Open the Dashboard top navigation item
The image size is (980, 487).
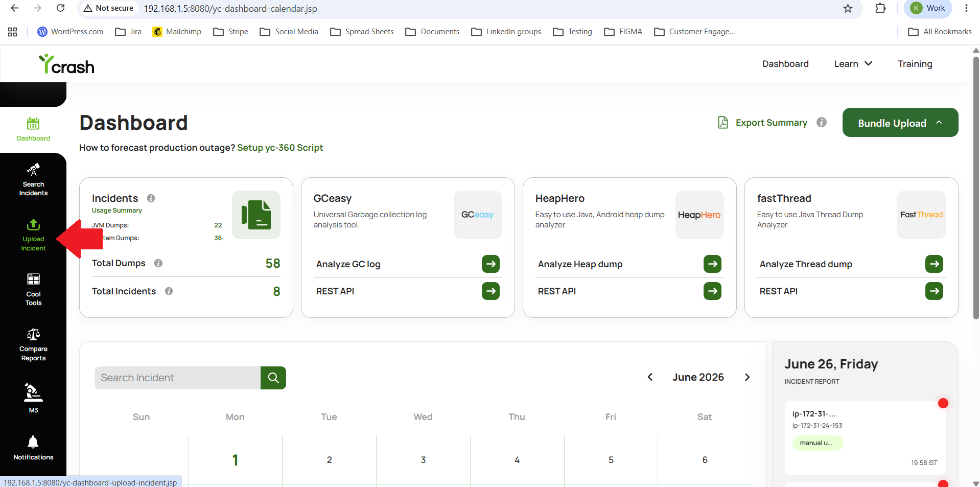click(785, 64)
